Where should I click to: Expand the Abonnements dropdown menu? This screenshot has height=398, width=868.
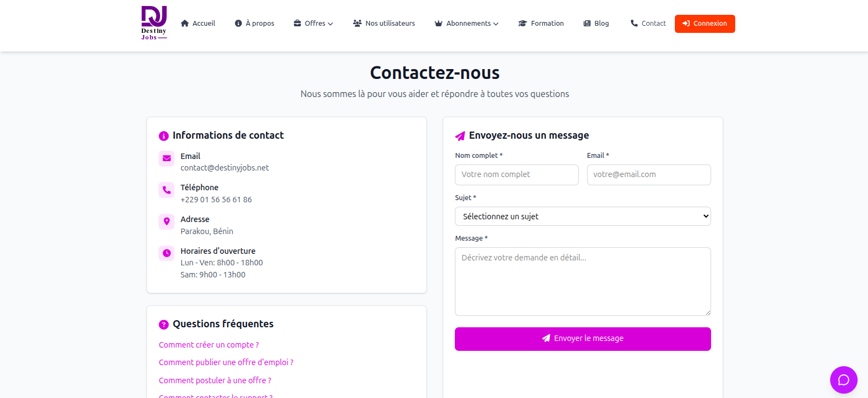(x=466, y=24)
